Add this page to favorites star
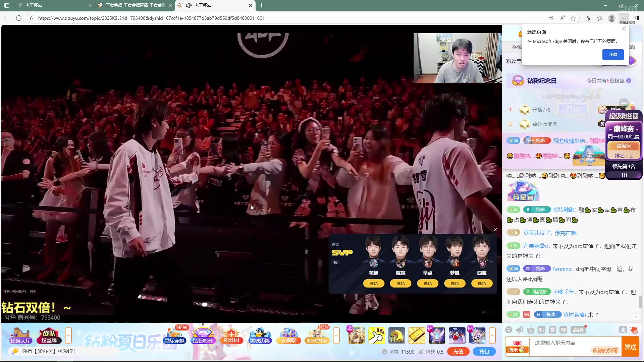This screenshot has width=644, height=362. (573, 18)
